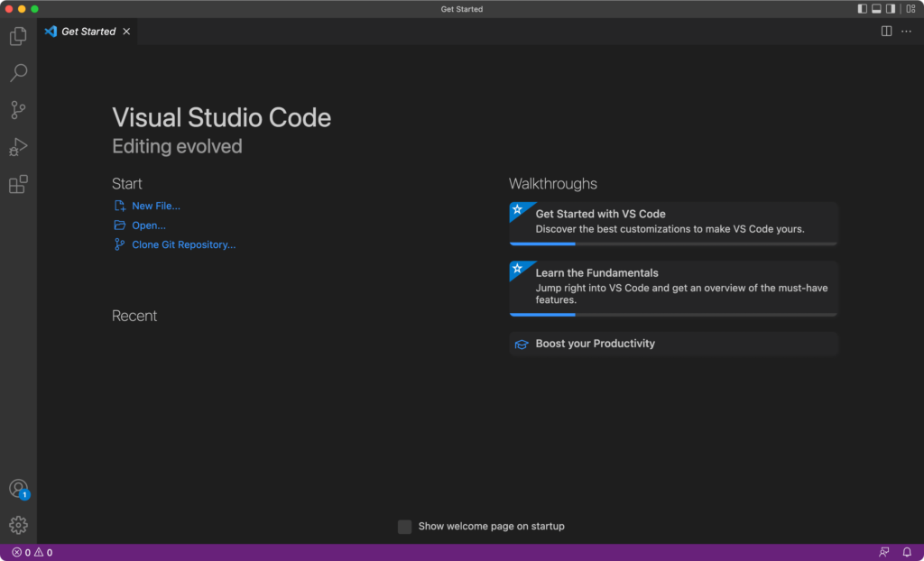Open the Run and Debug view

18,146
